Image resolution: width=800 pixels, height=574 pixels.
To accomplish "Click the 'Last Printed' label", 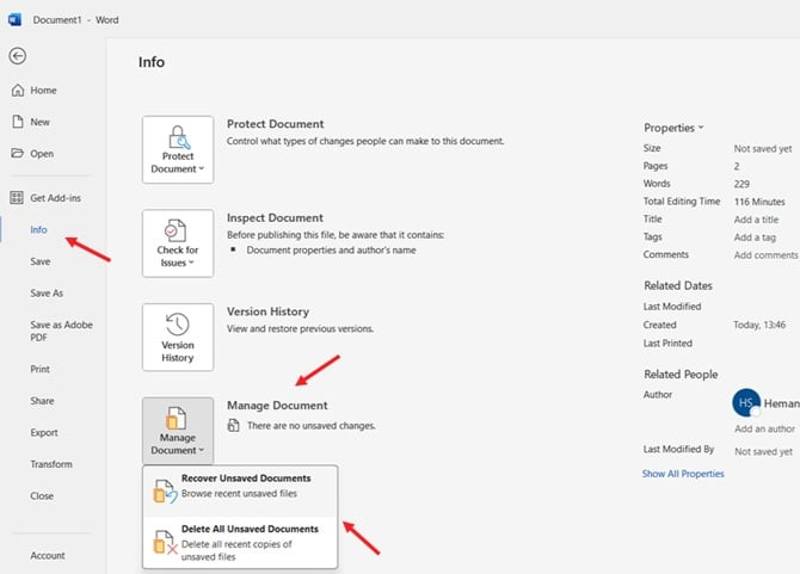I will click(x=667, y=343).
